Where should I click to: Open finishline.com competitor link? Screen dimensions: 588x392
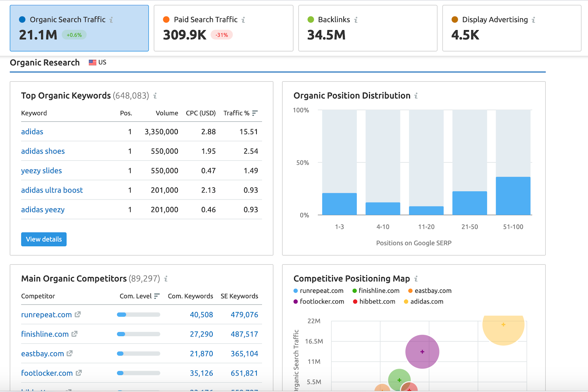point(45,334)
